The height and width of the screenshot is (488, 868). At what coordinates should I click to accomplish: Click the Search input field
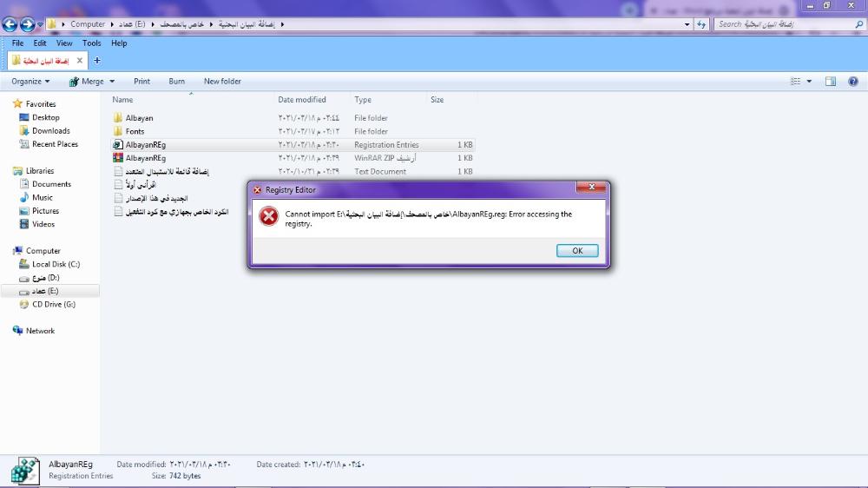(783, 24)
